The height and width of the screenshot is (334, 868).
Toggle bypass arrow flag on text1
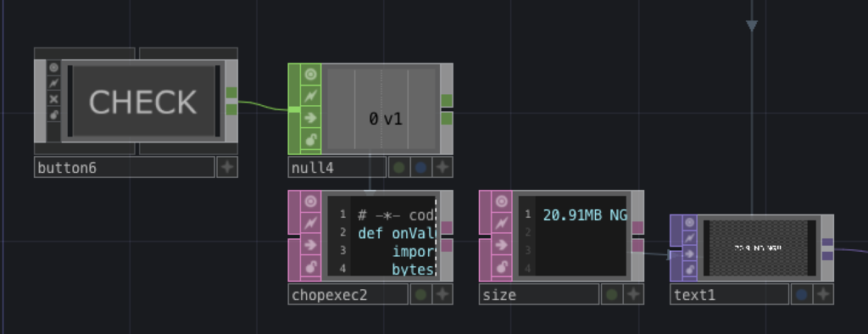(690, 253)
